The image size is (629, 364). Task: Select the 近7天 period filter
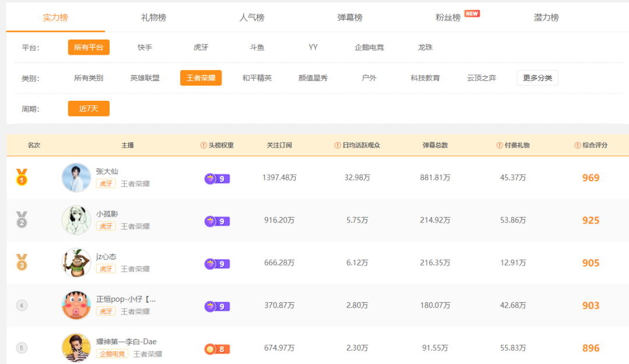tap(89, 109)
